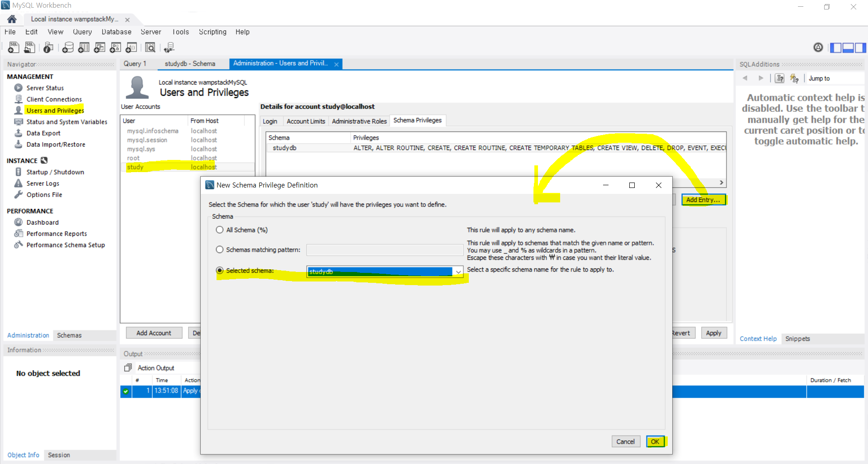This screenshot has height=464, width=868.
Task: Click the Apply button
Action: (x=713, y=333)
